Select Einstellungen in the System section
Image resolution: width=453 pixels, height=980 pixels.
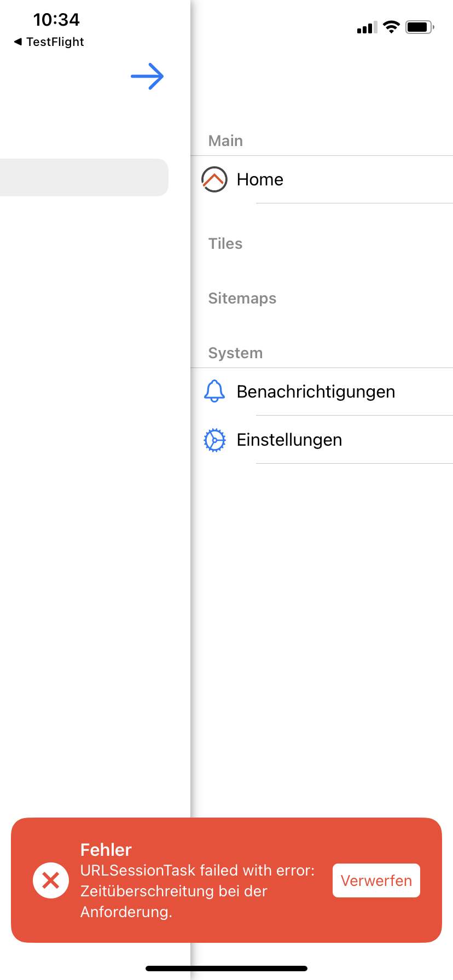289,440
